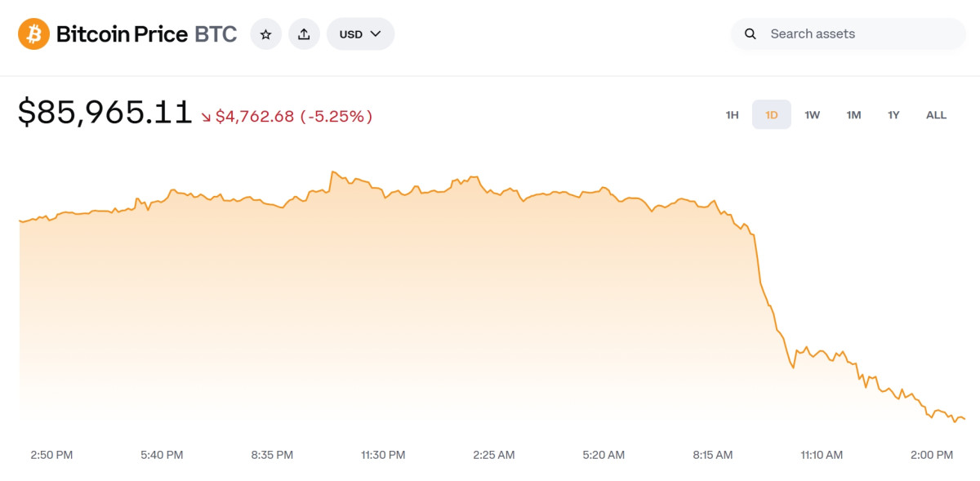Click the chevron beside USD
This screenshot has height=481, width=980.
click(x=376, y=34)
